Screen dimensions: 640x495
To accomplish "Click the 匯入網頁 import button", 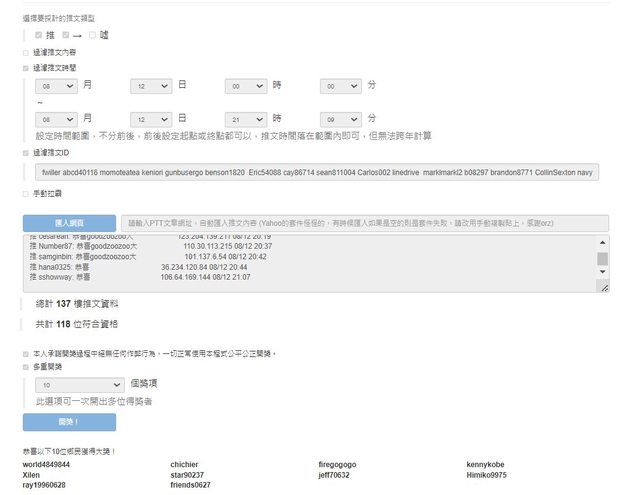I will coord(69,222).
